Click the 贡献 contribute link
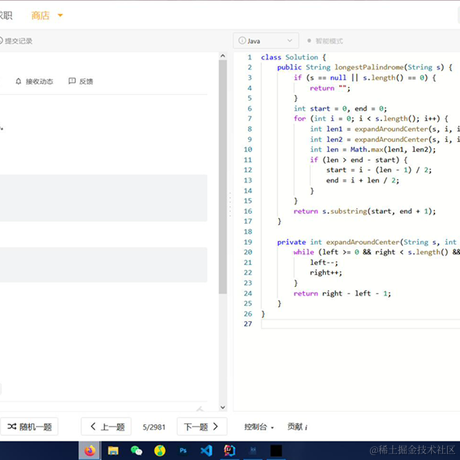The width and height of the screenshot is (460, 460). click(297, 427)
